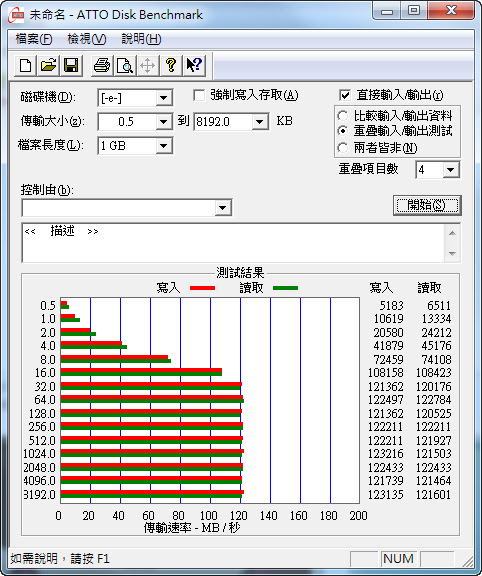Click write value 122497
This screenshot has width=482, height=576.
pos(386,400)
